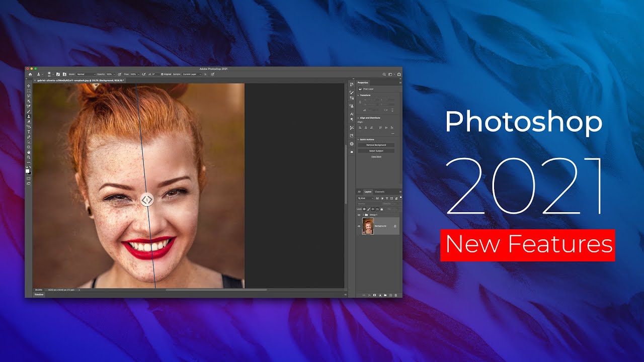This screenshot has height=362, width=644.
Task: Select the Eraser tool
Action: (x=29, y=122)
